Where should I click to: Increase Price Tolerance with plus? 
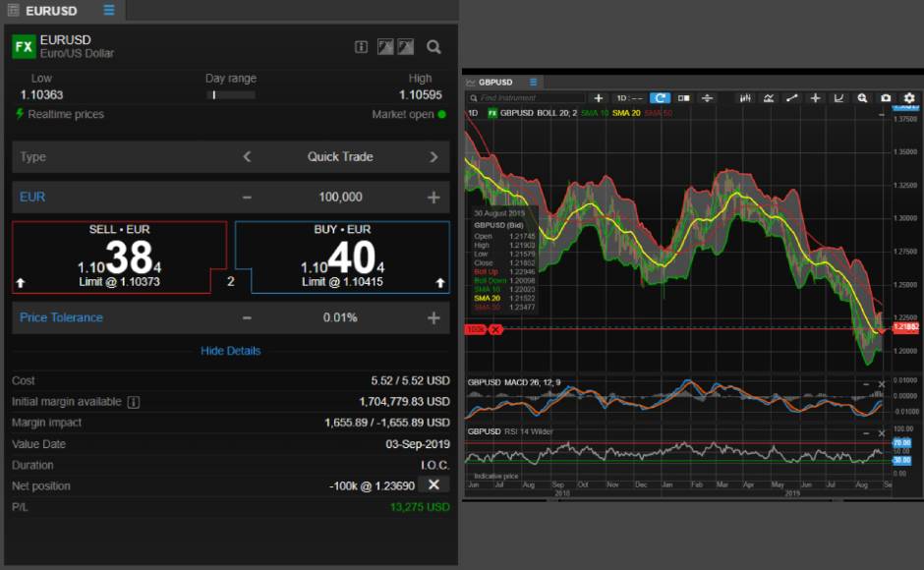click(x=433, y=317)
